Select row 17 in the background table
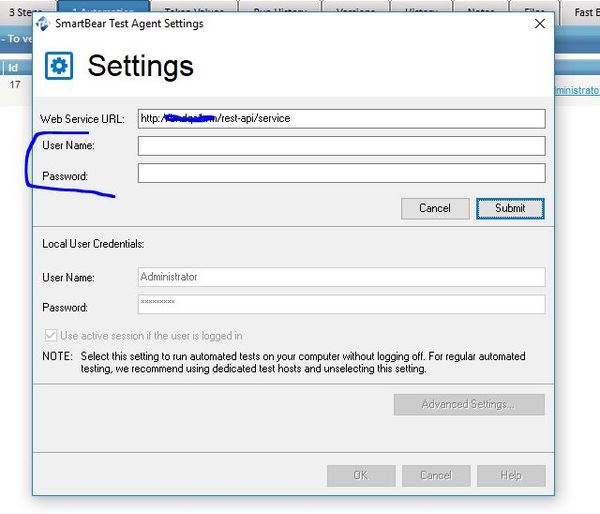This screenshot has width=600, height=514. pyautogui.click(x=15, y=85)
